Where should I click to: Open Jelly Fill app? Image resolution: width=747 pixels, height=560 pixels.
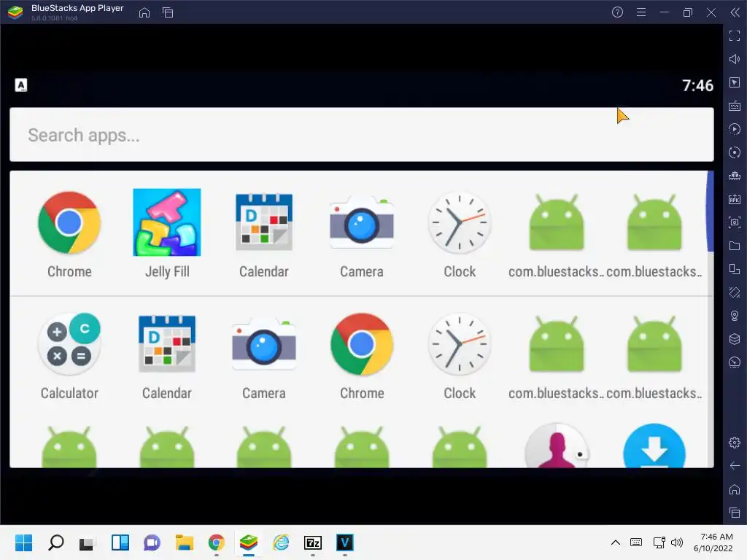(167, 222)
